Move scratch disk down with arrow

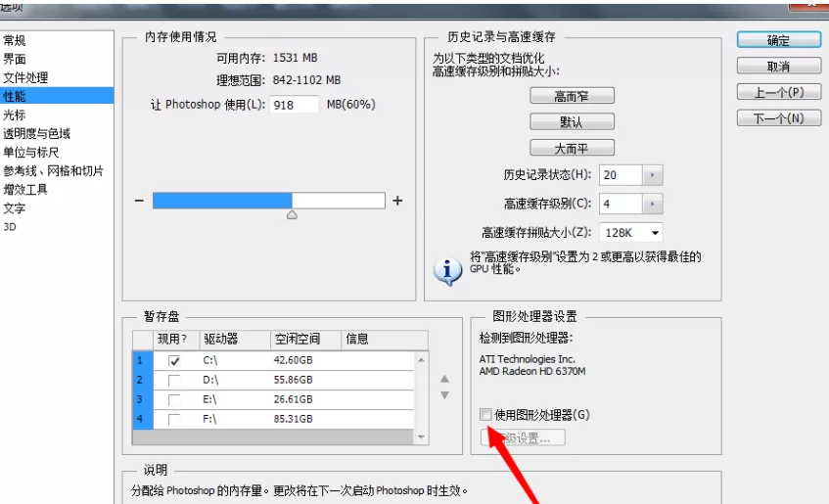444,395
